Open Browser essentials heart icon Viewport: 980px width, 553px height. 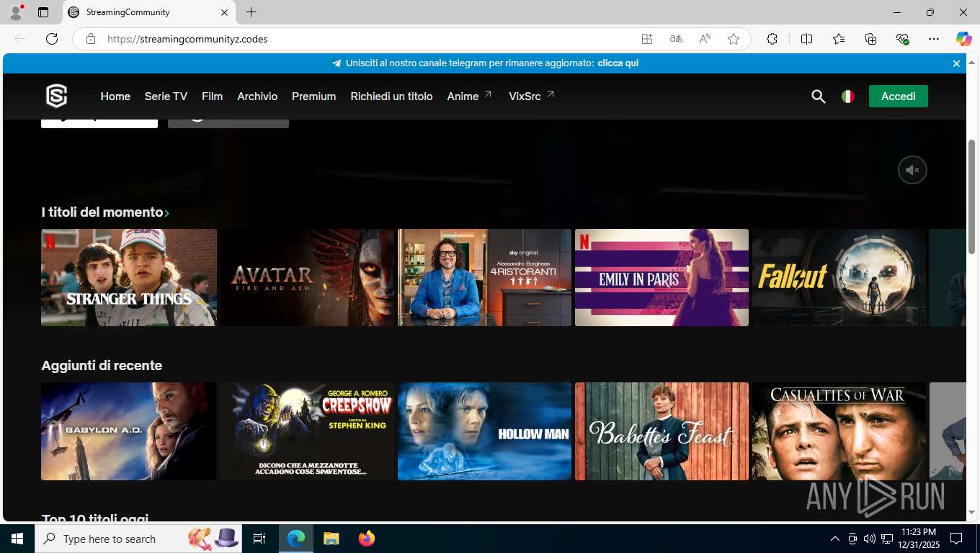[x=902, y=39]
